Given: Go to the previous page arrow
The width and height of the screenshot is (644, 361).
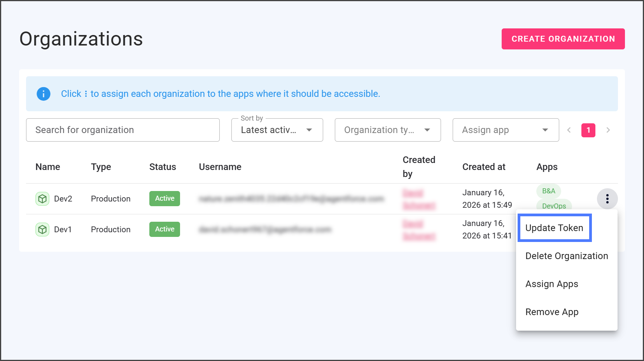Looking at the screenshot, I should click(x=569, y=130).
